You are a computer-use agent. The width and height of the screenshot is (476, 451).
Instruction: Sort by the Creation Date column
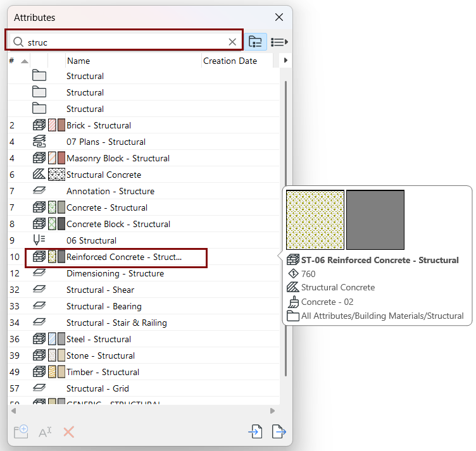pyautogui.click(x=237, y=61)
